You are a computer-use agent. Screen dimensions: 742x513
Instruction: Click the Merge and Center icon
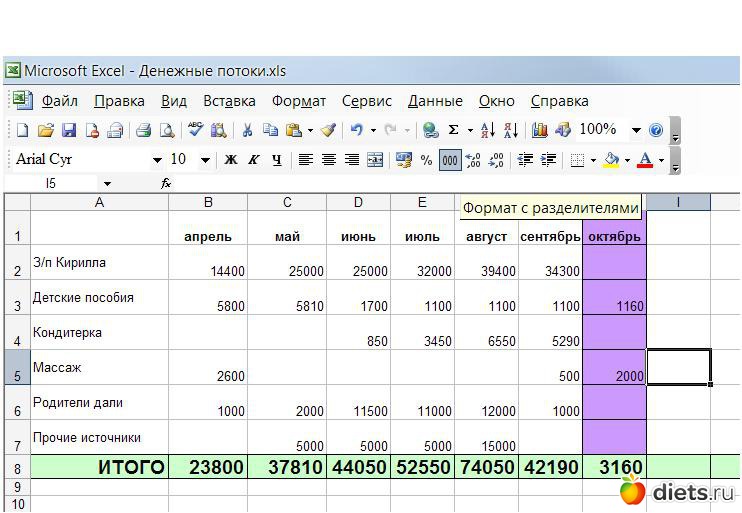[x=375, y=160]
